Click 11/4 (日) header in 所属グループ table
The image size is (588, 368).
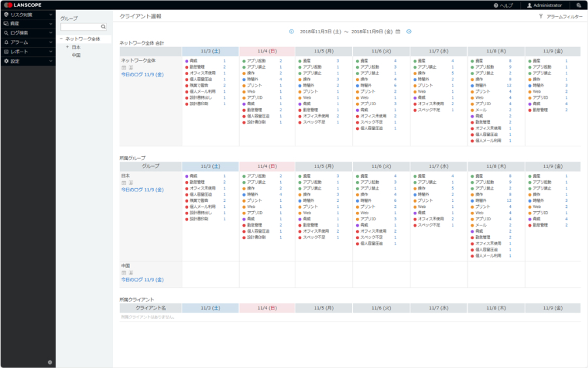[x=267, y=166]
